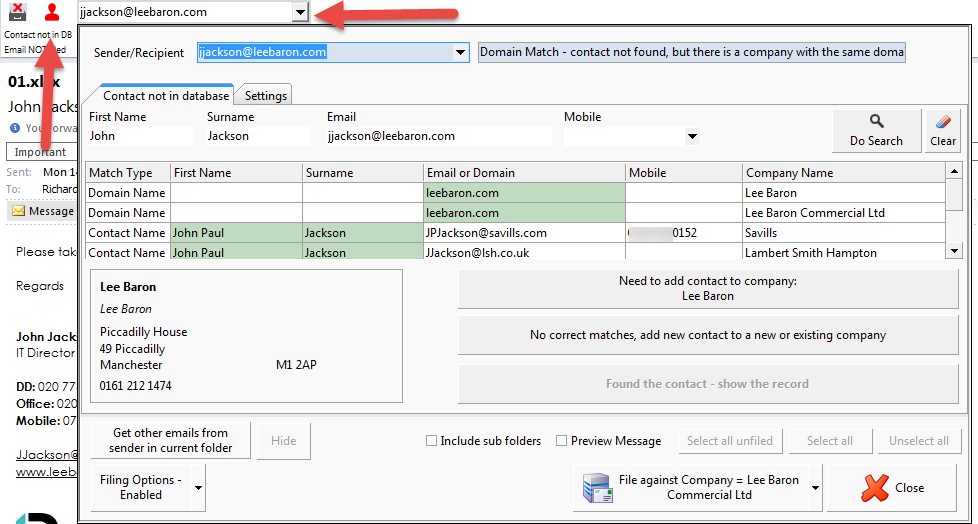Expand the Filing Options dropdown arrow
Image resolution: width=978 pixels, height=524 pixels.
199,488
